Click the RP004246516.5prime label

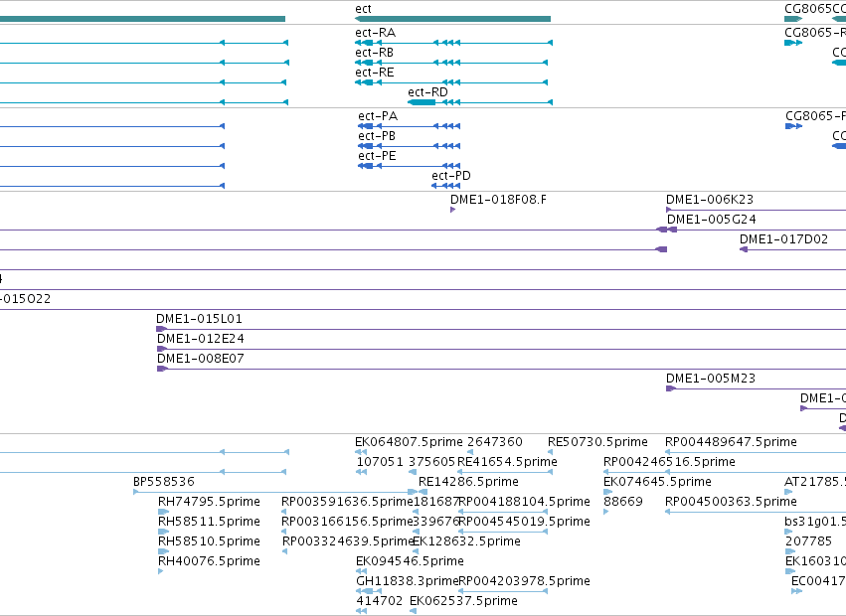[669, 463]
